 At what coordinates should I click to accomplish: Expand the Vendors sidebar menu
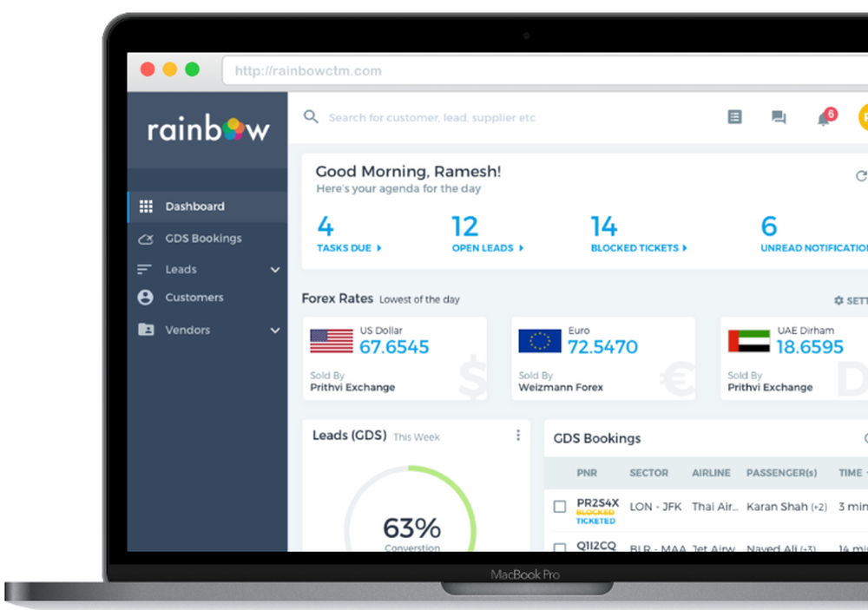tap(274, 330)
